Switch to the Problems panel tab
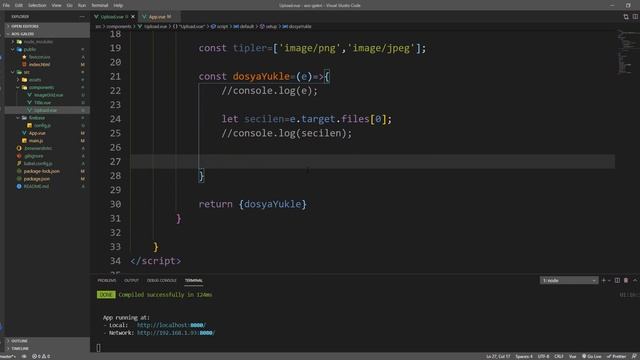Image resolution: width=640 pixels, height=360 pixels. click(x=107, y=281)
